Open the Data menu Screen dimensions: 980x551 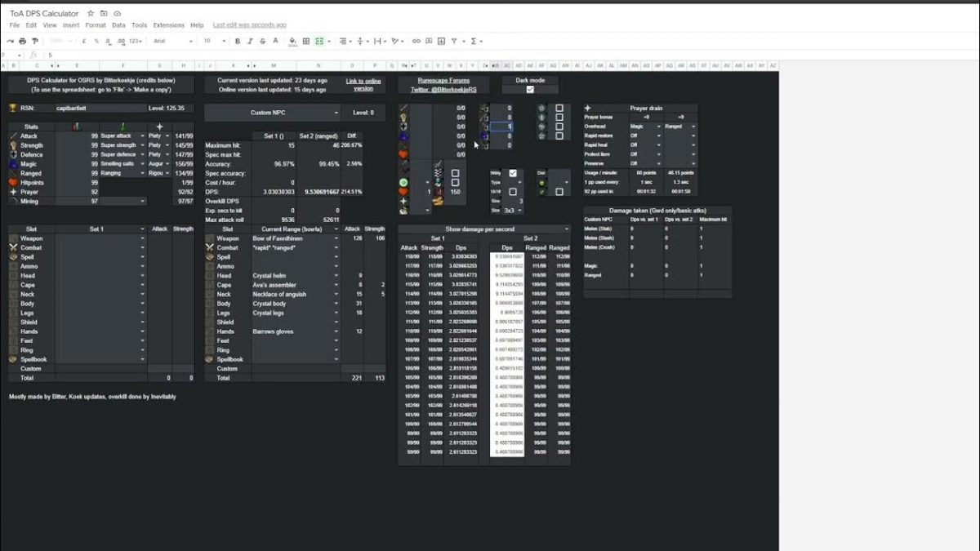118,24
